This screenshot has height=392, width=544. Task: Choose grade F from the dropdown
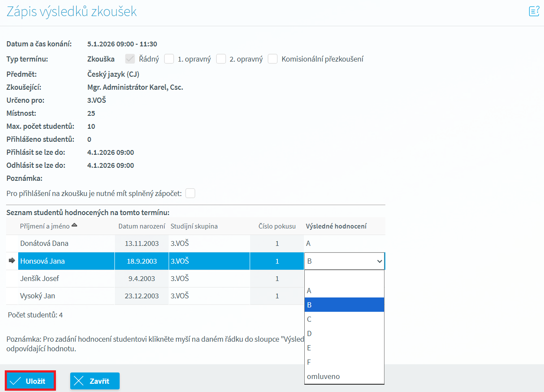click(344, 362)
